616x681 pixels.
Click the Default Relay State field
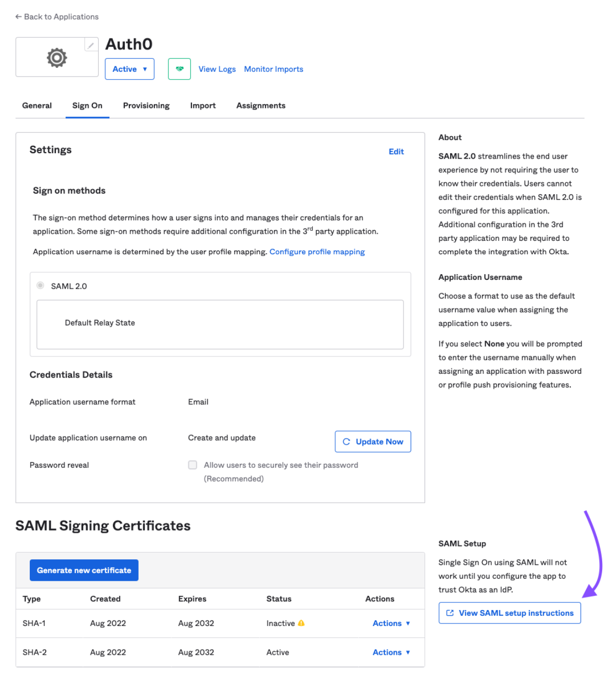220,324
